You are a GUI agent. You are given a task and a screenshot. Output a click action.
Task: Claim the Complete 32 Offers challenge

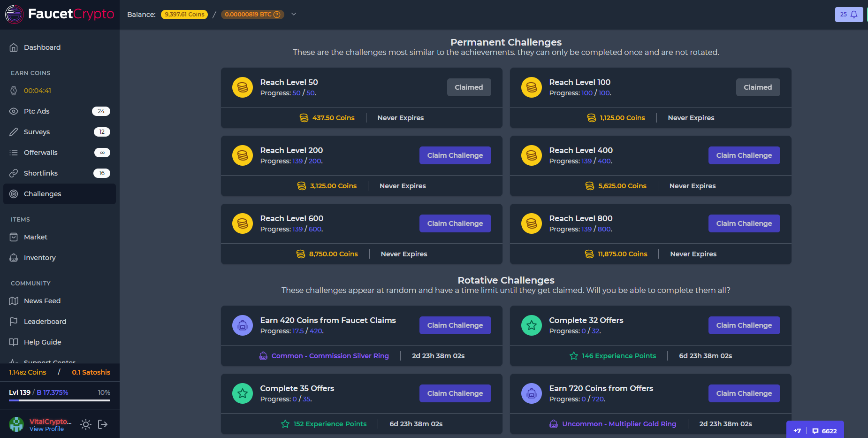744,325
